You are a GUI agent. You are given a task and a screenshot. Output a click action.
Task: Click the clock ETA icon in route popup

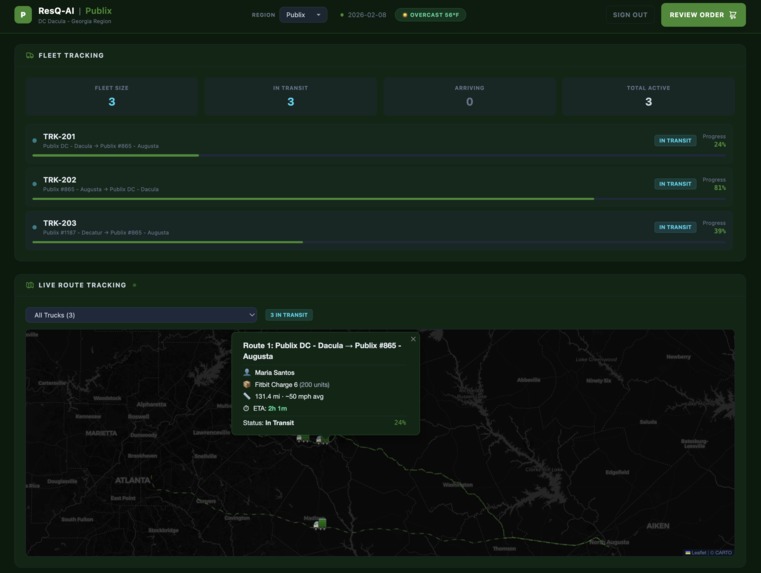246,408
